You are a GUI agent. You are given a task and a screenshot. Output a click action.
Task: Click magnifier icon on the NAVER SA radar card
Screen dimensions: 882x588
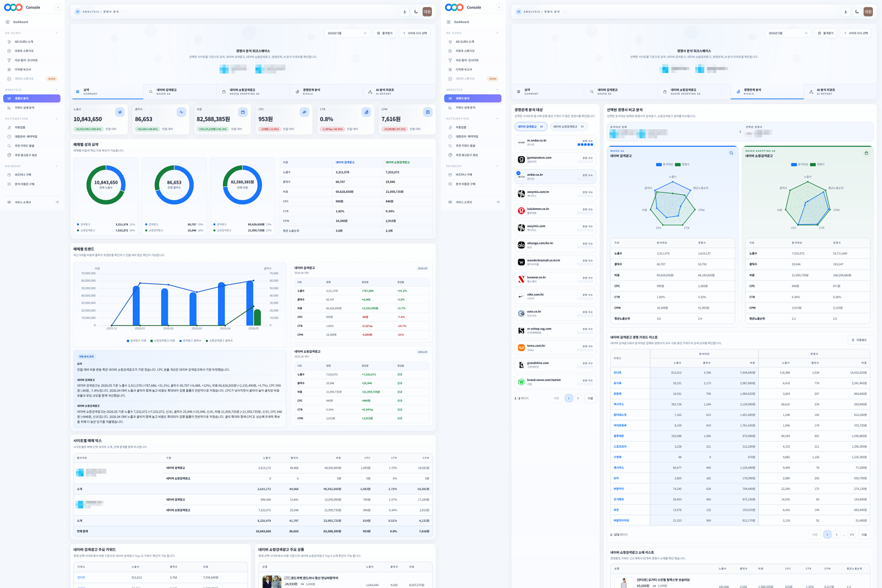click(731, 153)
